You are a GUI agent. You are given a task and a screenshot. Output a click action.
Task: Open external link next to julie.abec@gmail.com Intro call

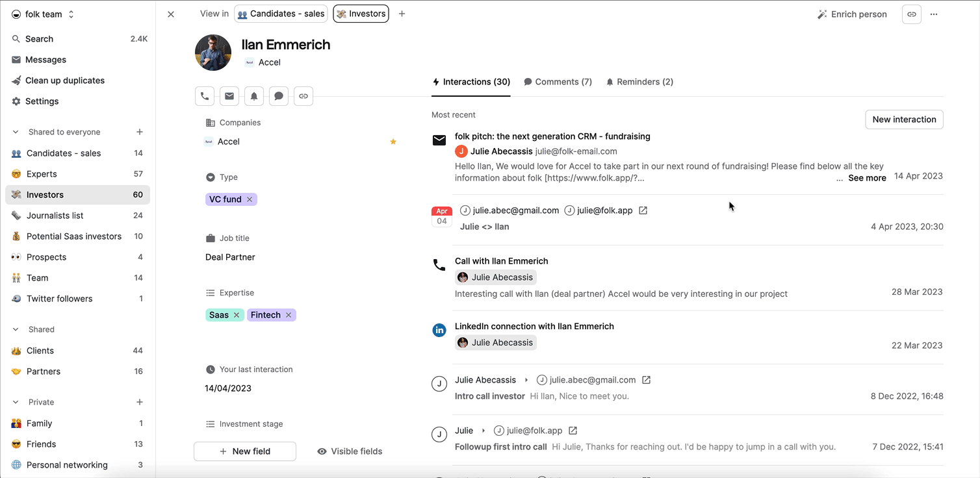[646, 380]
